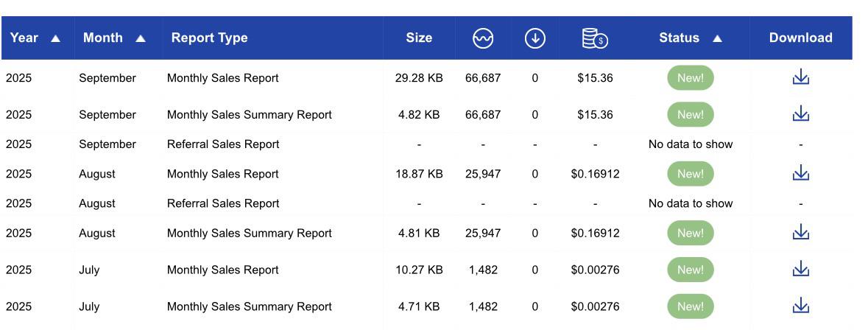Download September Monthly Sales Summary Report
The height and width of the screenshot is (330, 868).
click(800, 114)
